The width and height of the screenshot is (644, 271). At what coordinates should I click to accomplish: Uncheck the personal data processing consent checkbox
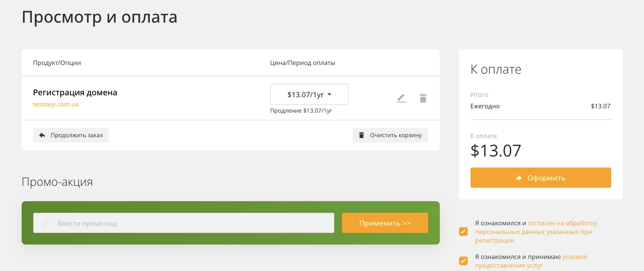click(x=463, y=232)
